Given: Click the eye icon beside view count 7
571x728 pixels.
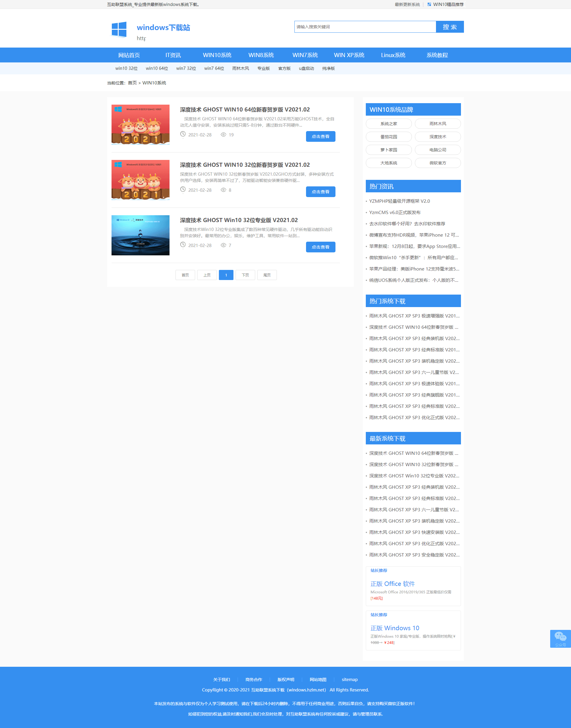Looking at the screenshot, I should [x=223, y=245].
